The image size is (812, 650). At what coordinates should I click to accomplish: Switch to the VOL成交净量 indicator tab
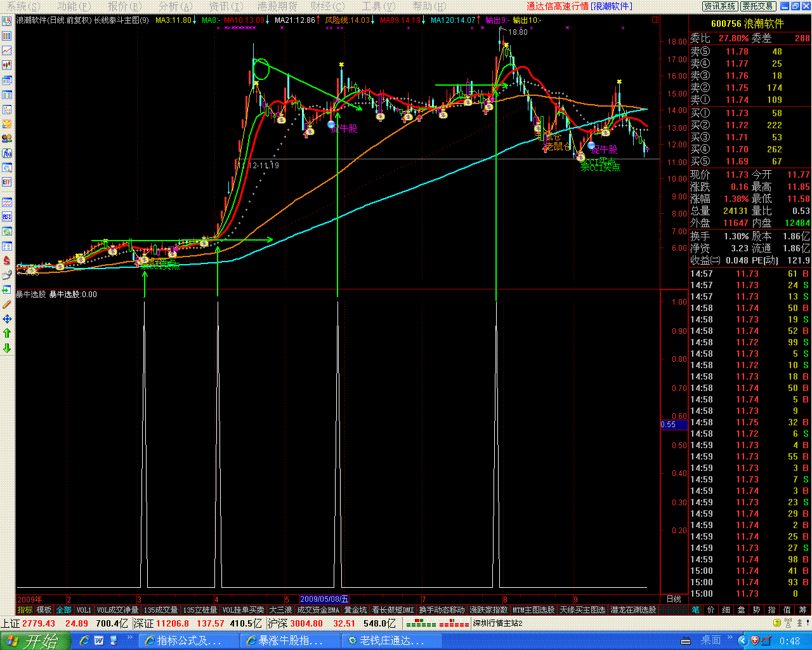point(117,610)
